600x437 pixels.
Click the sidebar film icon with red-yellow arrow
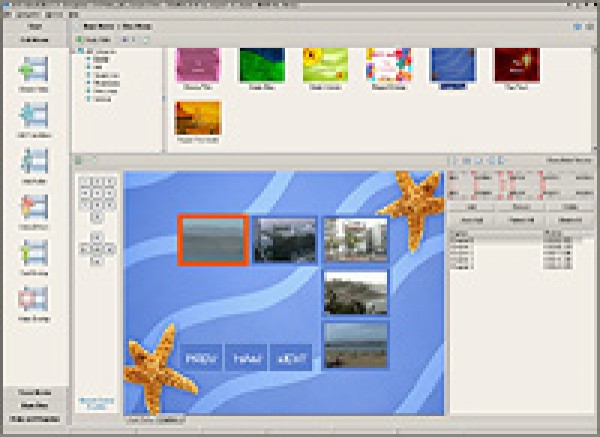pos(33,207)
